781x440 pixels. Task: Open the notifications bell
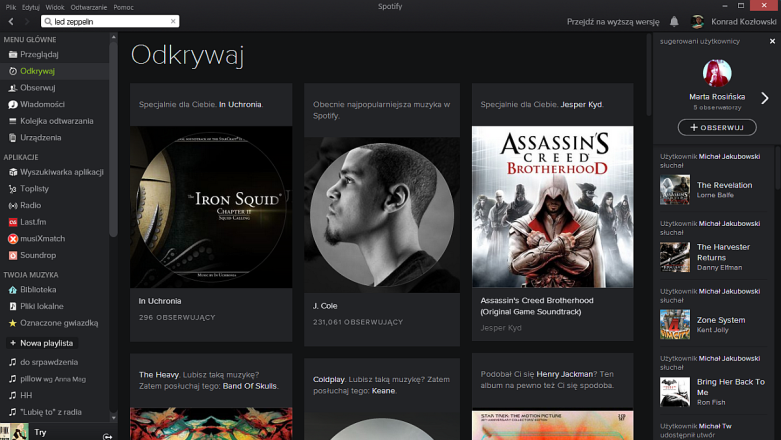coord(674,21)
